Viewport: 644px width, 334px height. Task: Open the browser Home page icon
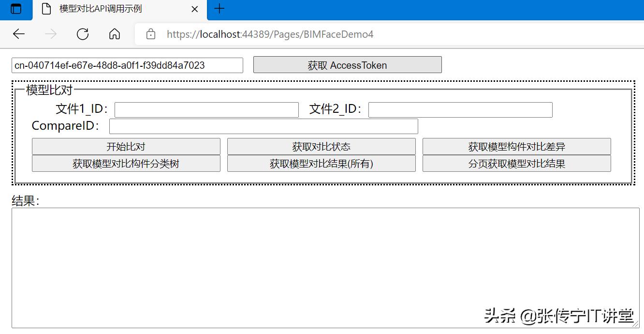pyautogui.click(x=114, y=34)
